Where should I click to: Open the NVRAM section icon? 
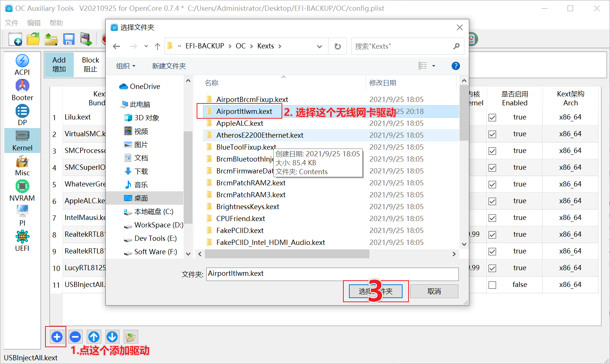click(x=22, y=191)
